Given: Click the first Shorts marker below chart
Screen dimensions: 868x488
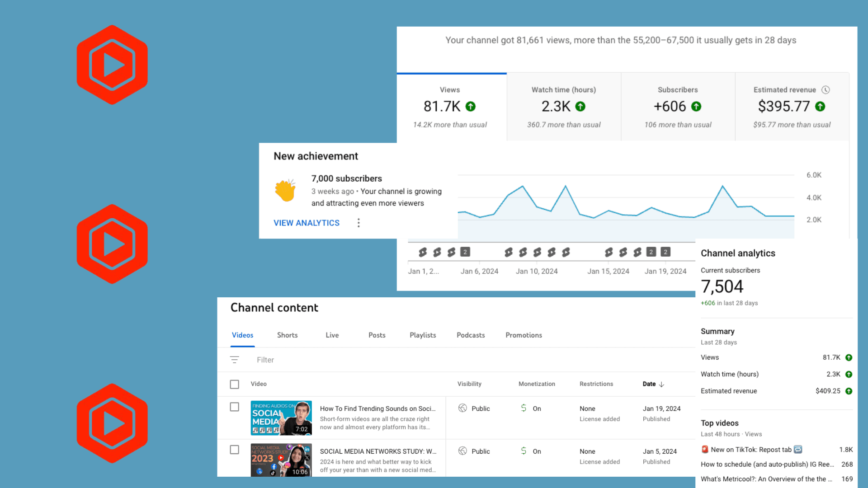Looking at the screenshot, I should coord(423,252).
